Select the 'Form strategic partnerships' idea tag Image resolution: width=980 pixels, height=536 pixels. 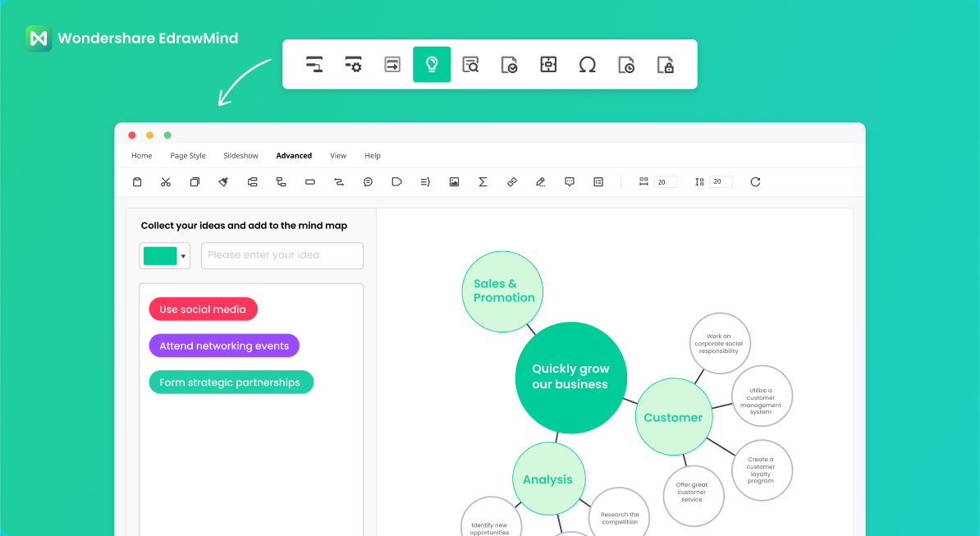click(231, 383)
